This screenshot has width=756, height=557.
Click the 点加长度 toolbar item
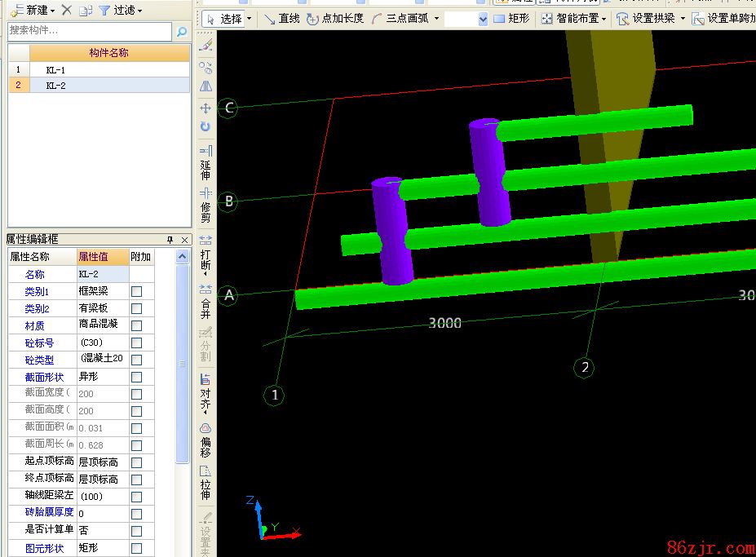(335, 18)
